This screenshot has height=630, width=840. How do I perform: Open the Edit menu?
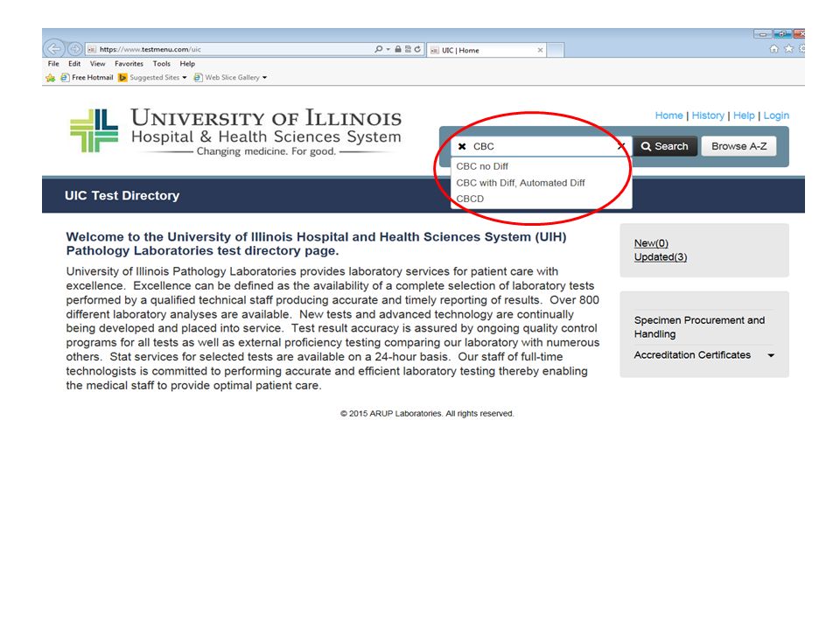pyautogui.click(x=74, y=63)
